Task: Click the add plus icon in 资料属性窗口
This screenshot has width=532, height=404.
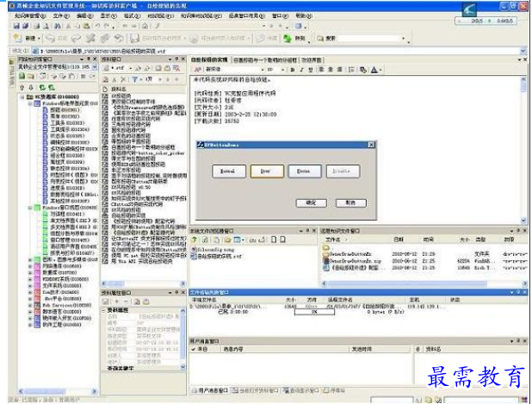Action: (x=117, y=301)
